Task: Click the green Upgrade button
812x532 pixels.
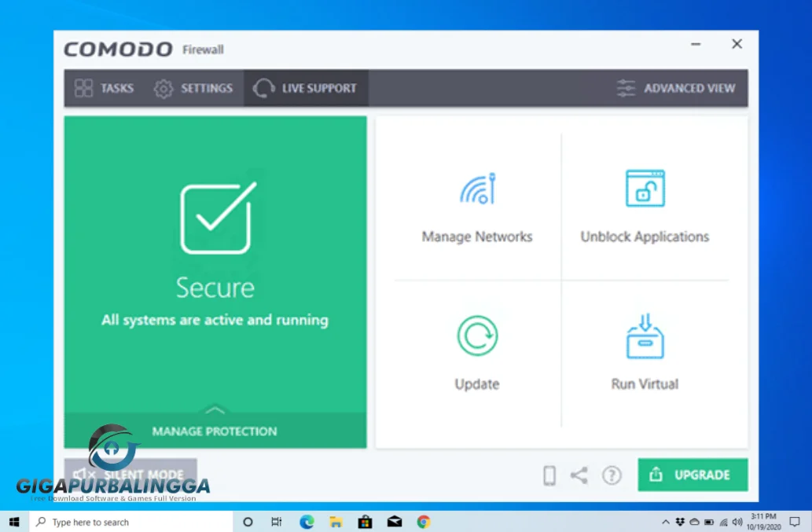Action: pyautogui.click(x=693, y=475)
